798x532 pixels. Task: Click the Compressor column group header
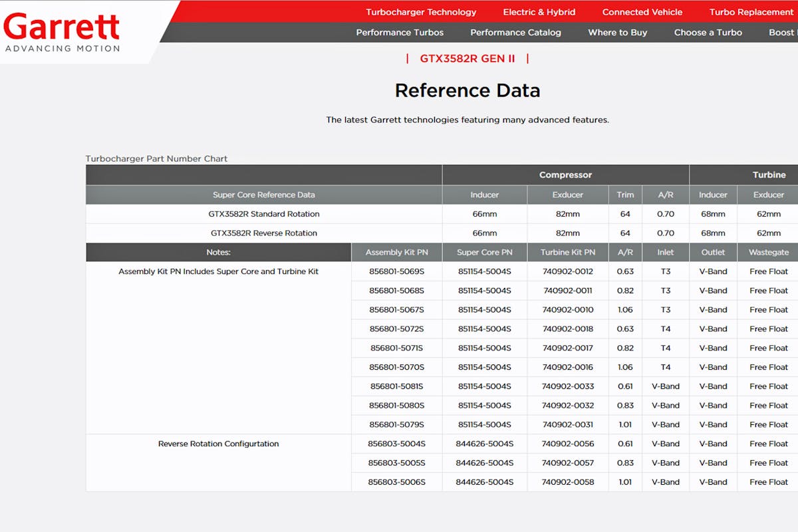click(x=565, y=175)
